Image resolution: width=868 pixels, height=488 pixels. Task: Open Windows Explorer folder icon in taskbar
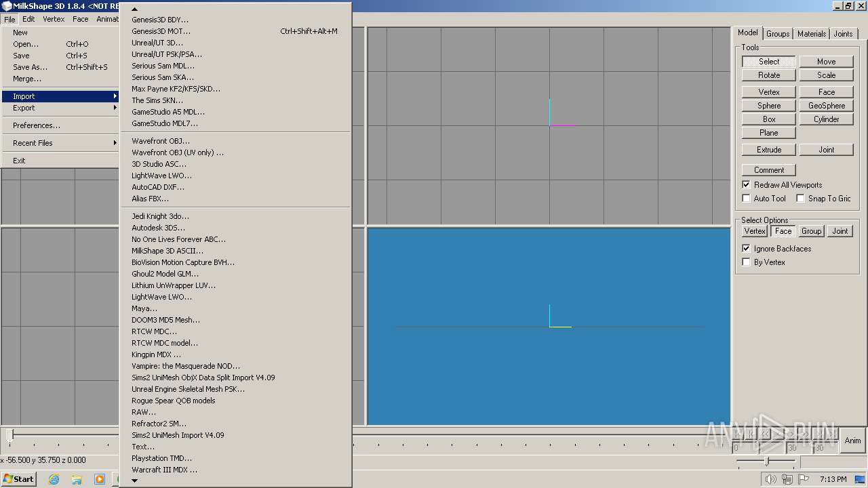77,479
